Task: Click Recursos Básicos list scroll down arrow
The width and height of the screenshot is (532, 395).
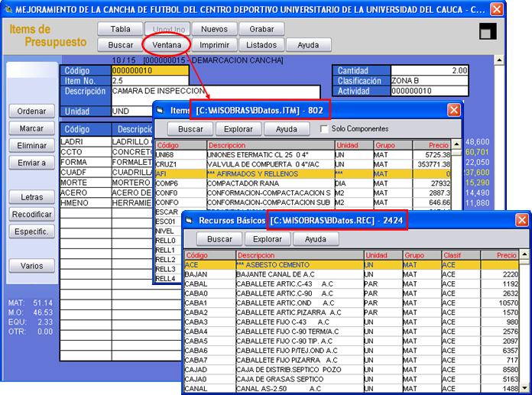Action: pos(524,387)
